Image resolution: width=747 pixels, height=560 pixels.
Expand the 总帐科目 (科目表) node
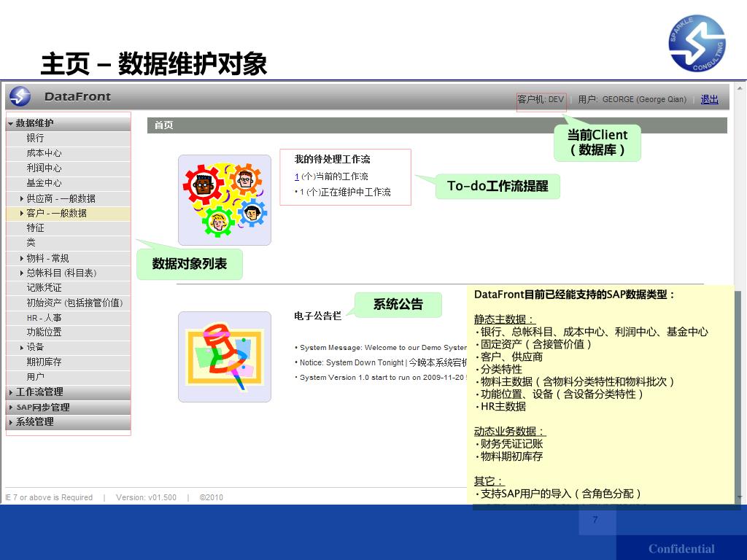[x=21, y=273]
